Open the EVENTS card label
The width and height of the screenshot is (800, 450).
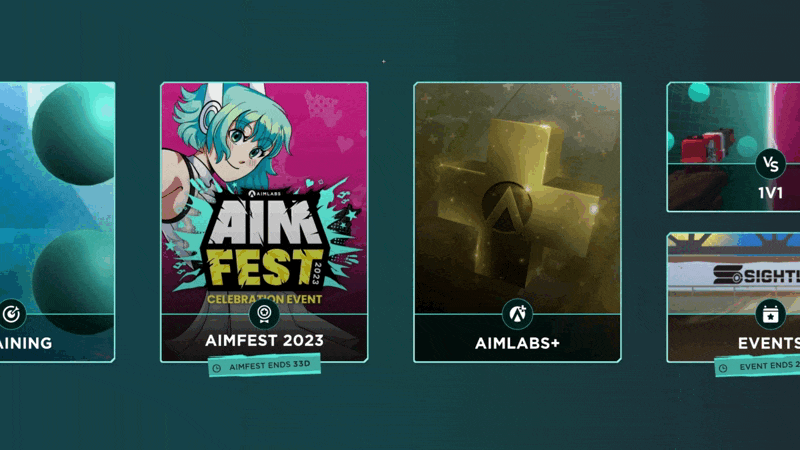(769, 343)
